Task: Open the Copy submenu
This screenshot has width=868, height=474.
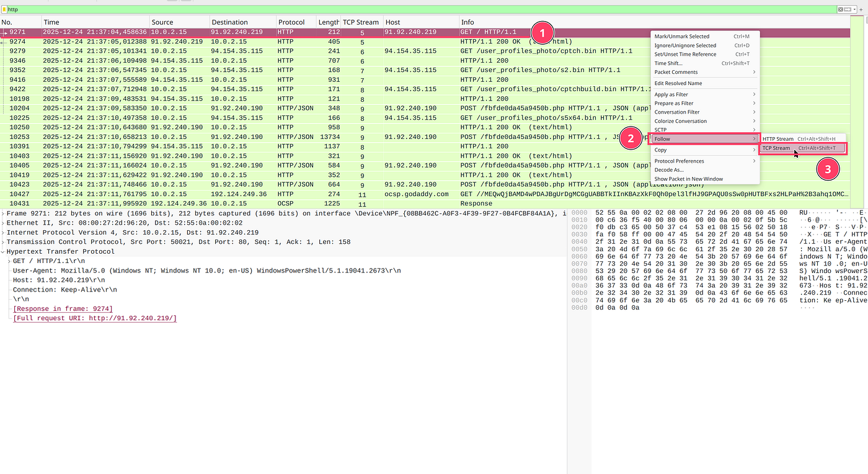Action: [x=705, y=150]
